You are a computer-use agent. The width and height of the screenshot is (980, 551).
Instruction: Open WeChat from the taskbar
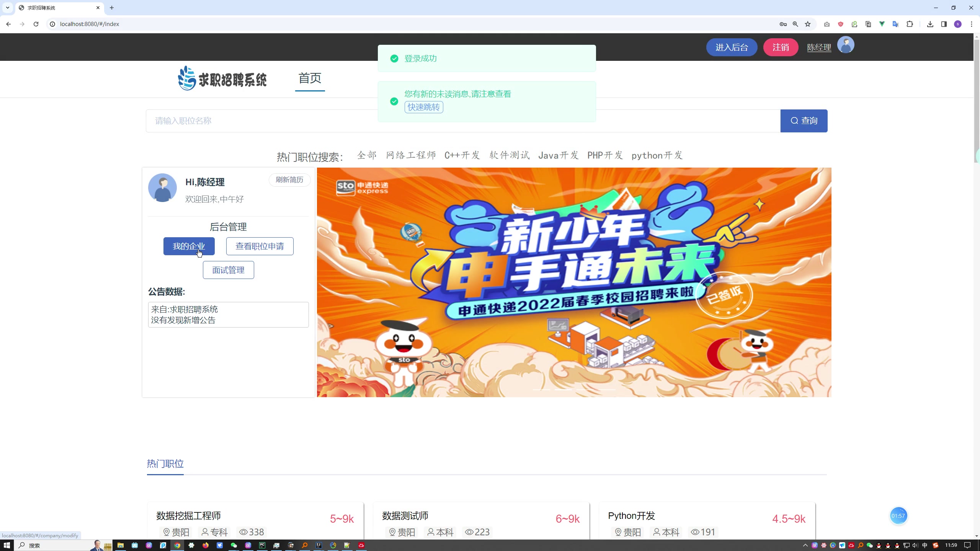pos(234,545)
